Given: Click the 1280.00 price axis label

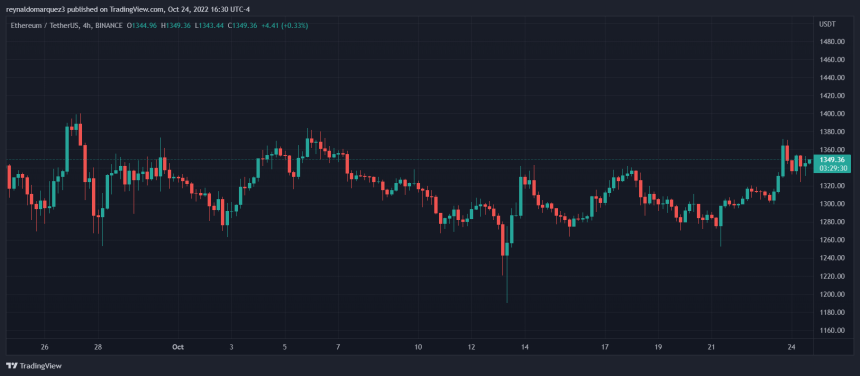Looking at the screenshot, I should (831, 222).
